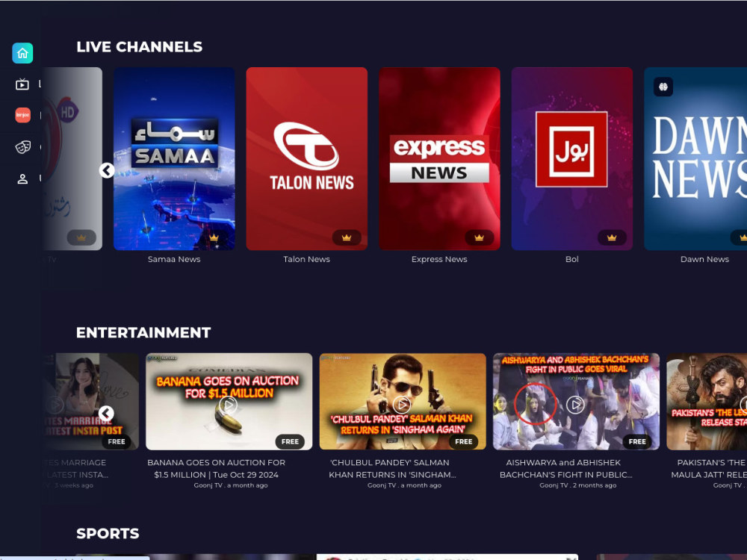Click FREE badge on banana auction video

290,441
